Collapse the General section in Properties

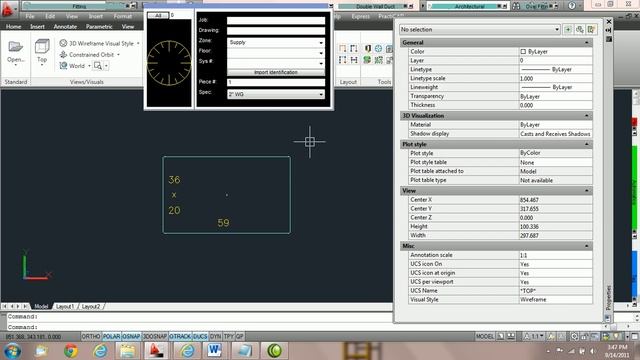tap(587, 42)
